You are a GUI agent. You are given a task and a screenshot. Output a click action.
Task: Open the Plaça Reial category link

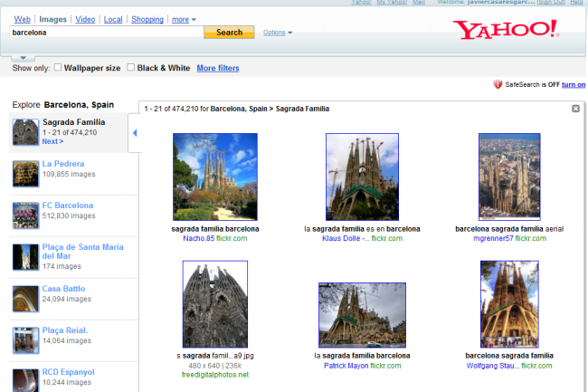(65, 330)
